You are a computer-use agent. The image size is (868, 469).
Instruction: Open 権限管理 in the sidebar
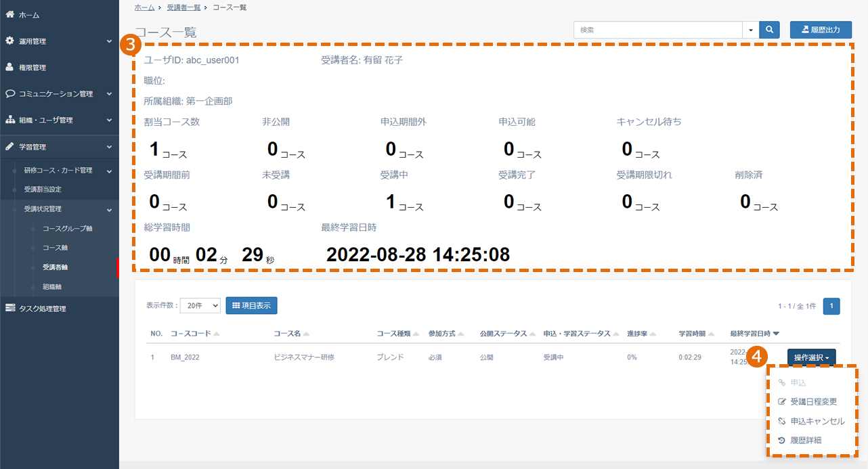pos(60,67)
